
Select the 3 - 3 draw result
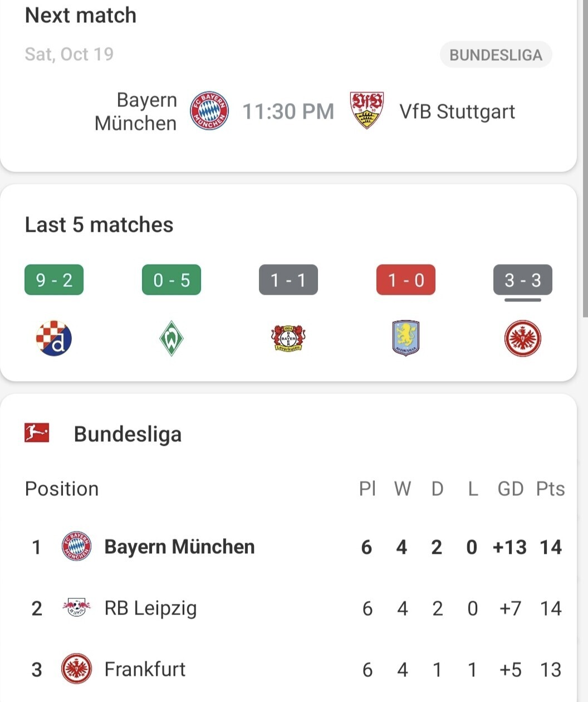(523, 280)
